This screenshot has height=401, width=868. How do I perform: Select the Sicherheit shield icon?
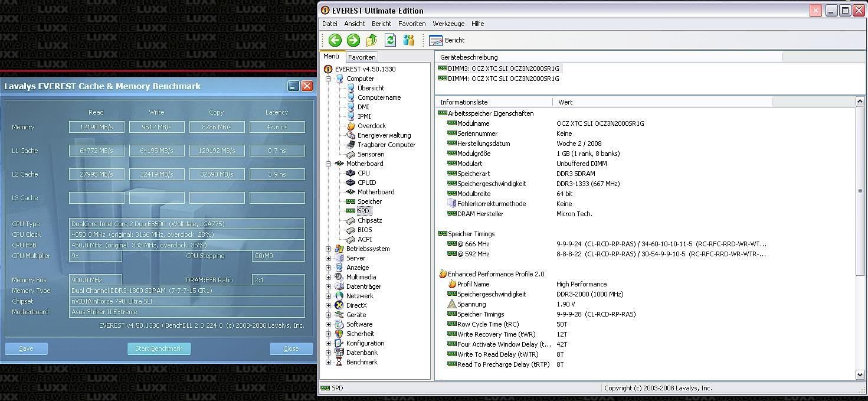[x=339, y=334]
